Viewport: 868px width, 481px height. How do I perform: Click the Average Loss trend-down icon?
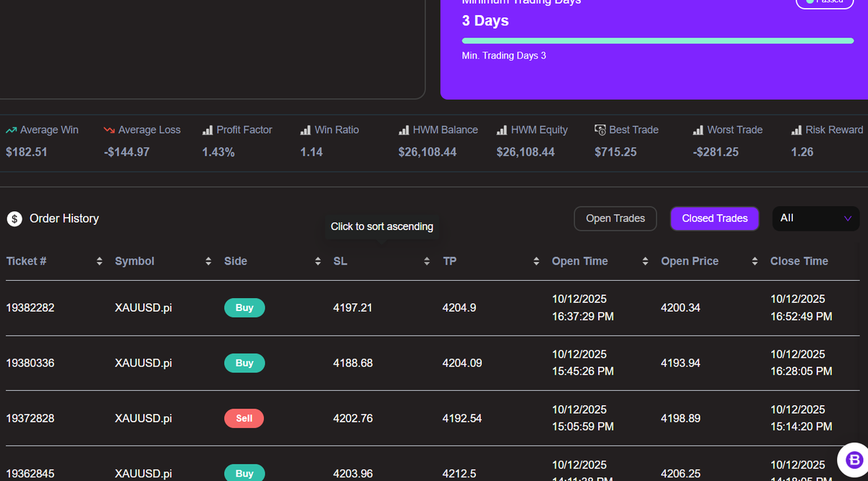tap(109, 130)
